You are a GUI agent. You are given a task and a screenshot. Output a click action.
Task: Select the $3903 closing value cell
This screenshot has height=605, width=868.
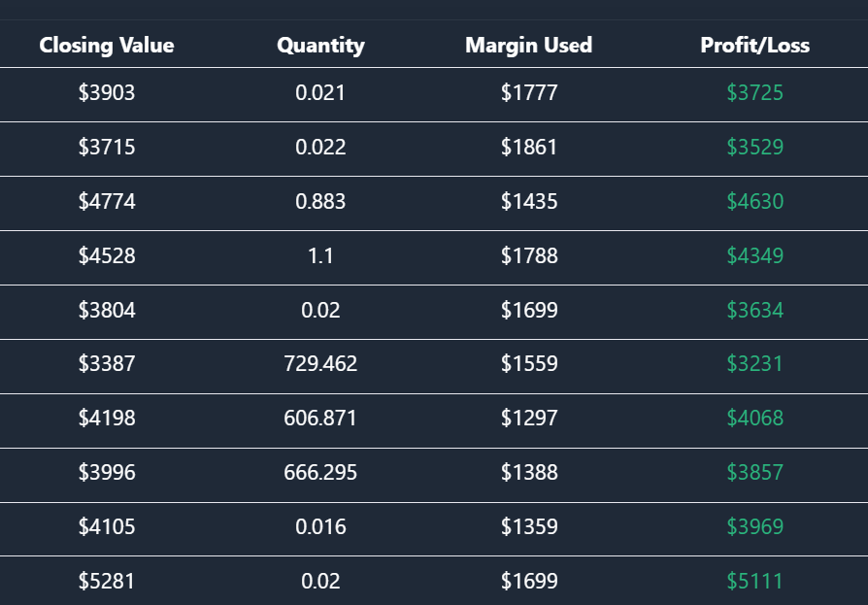(107, 93)
